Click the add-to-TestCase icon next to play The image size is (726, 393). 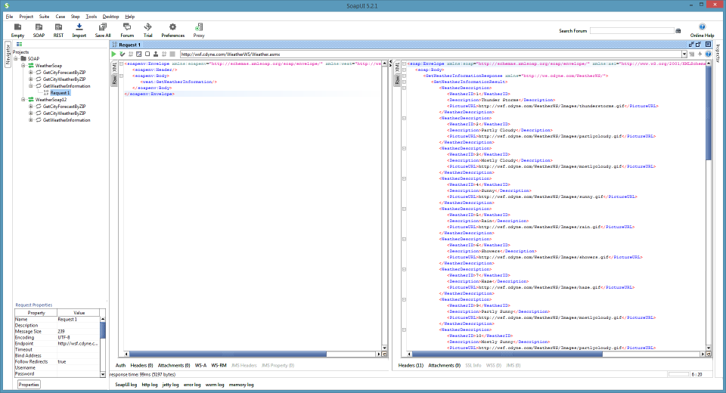pos(122,54)
